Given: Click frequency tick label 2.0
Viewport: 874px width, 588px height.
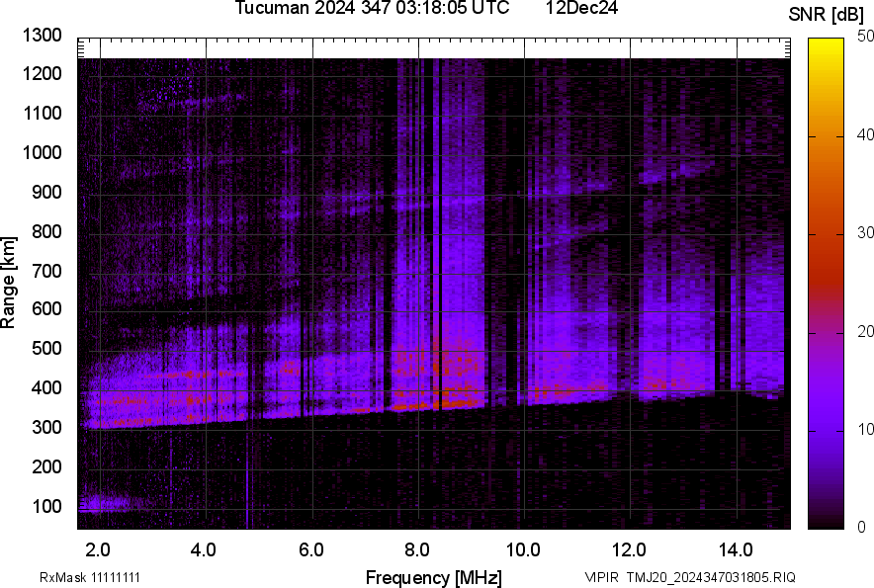Looking at the screenshot, I should 98,550.
